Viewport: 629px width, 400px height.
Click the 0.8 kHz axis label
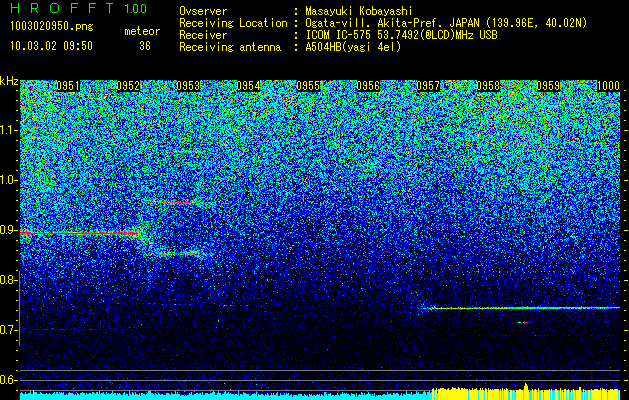[x=8, y=280]
